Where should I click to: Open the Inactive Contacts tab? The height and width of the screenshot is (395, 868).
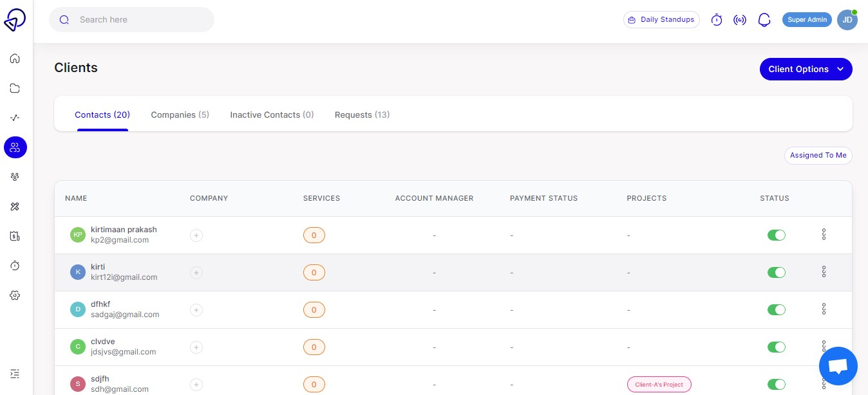tap(272, 115)
